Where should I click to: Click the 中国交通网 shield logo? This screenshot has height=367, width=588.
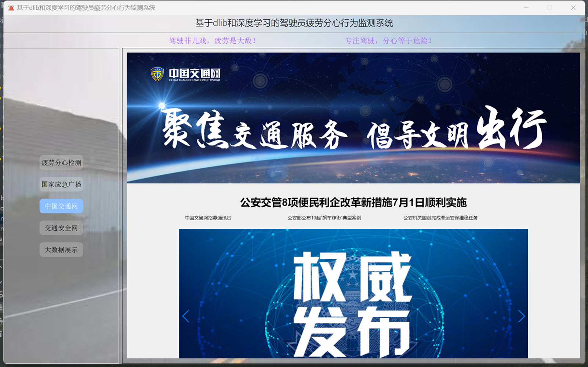(x=157, y=74)
